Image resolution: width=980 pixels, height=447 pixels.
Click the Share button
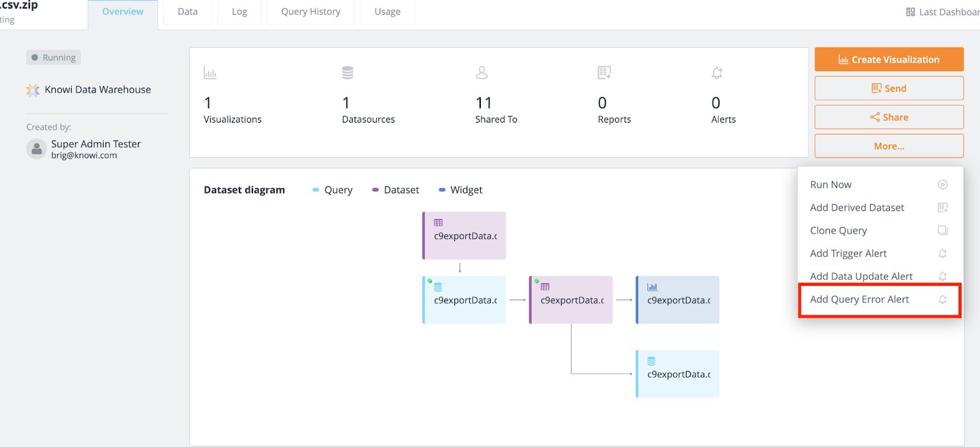[889, 117]
